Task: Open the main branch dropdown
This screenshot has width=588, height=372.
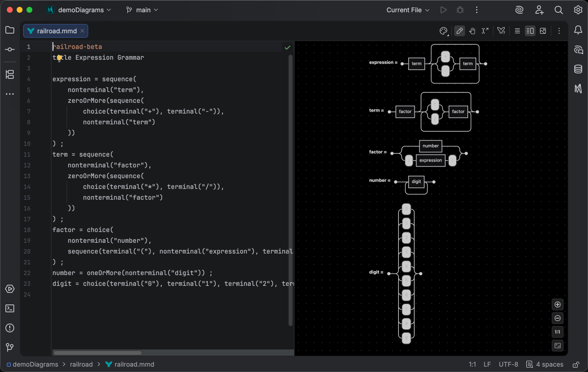Action: tap(142, 10)
